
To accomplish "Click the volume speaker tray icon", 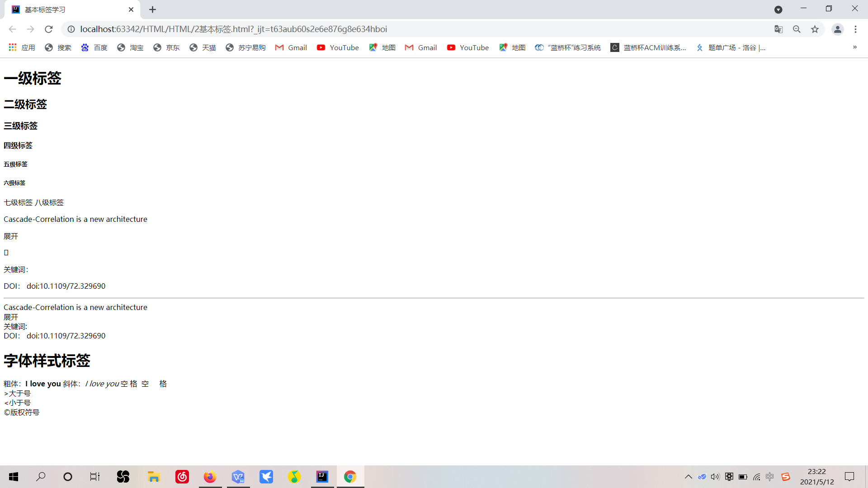I will [x=715, y=477].
